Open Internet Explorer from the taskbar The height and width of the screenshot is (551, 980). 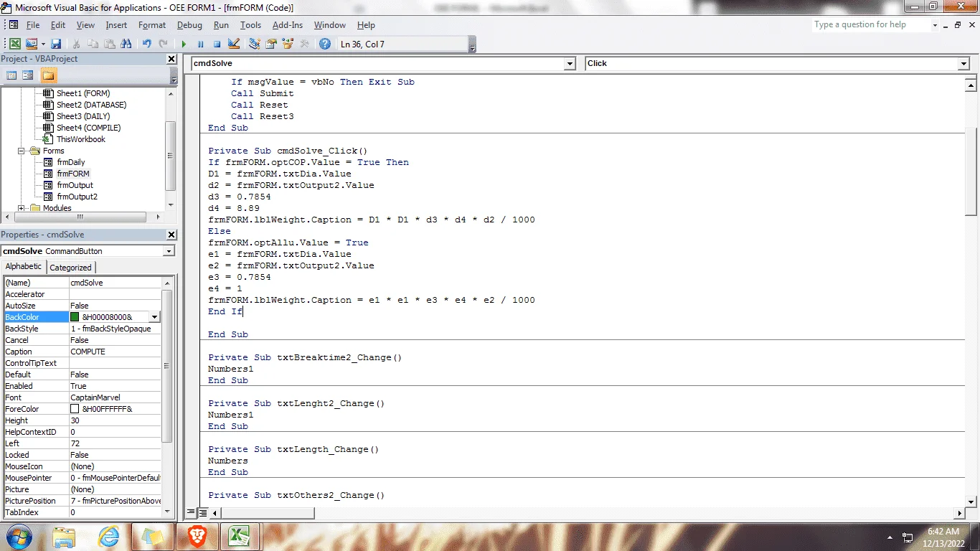pos(109,536)
